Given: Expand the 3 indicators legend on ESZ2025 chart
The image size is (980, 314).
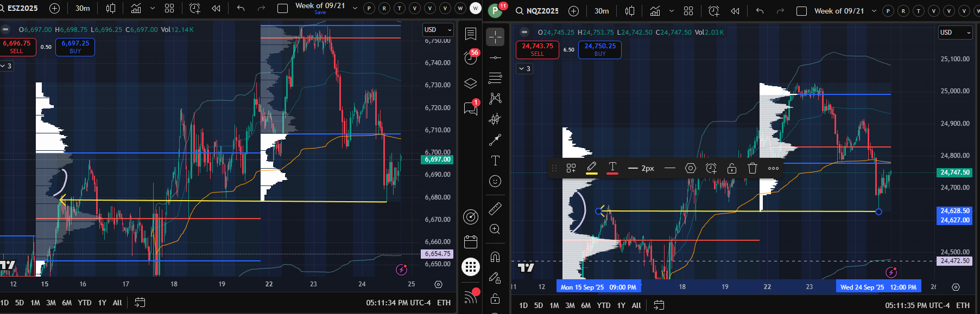Looking at the screenshot, I should pyautogui.click(x=7, y=66).
